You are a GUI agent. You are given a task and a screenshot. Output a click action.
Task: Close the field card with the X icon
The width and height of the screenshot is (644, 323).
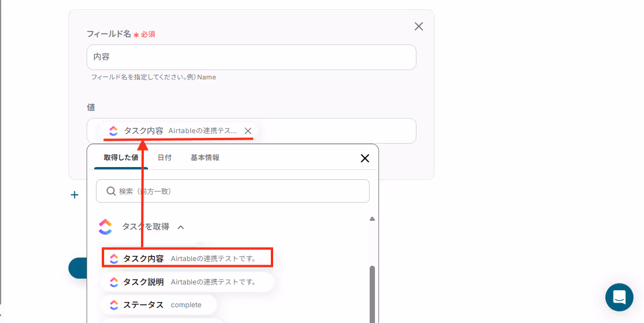click(x=419, y=27)
